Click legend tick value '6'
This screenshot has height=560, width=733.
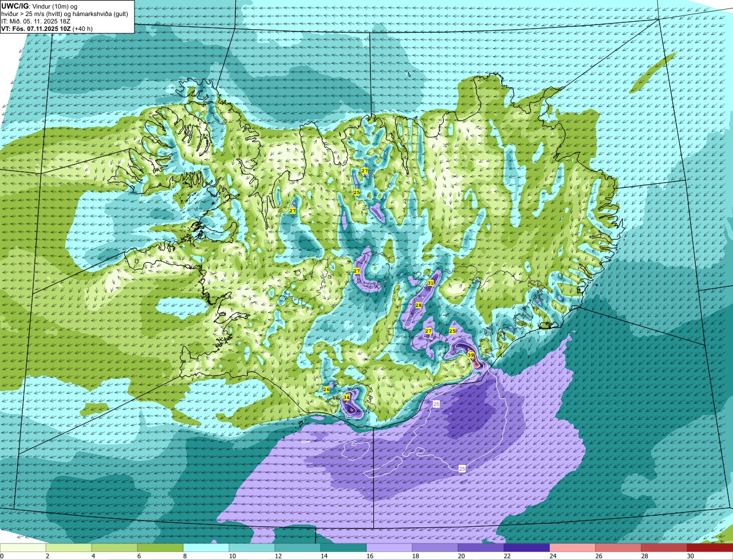[139, 556]
